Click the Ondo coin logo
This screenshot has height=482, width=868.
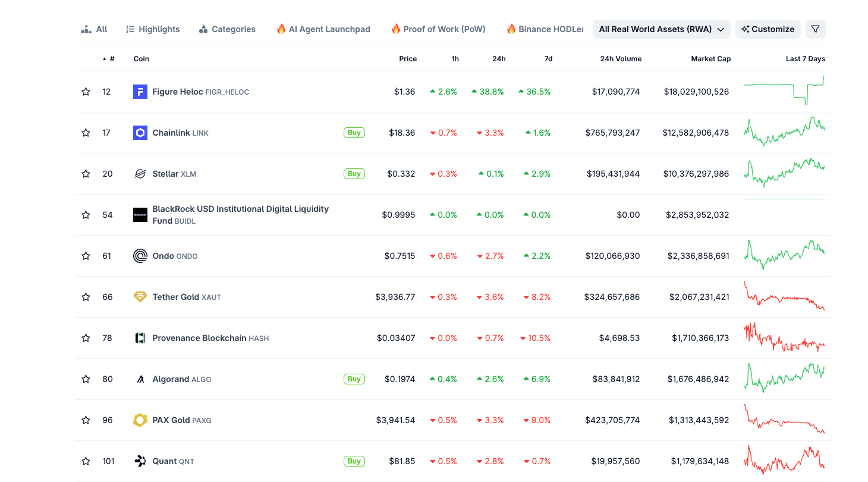(140, 256)
